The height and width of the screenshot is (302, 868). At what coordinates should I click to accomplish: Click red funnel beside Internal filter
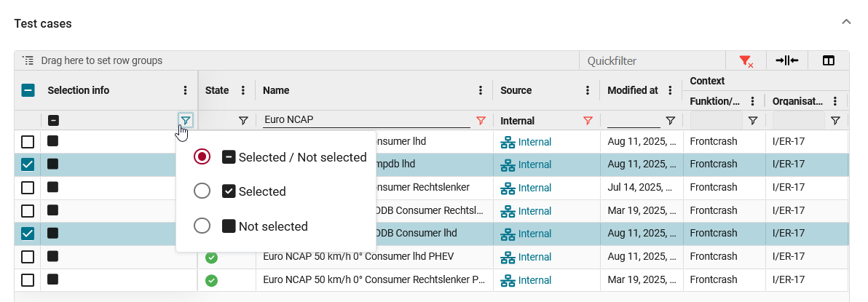pyautogui.click(x=588, y=120)
